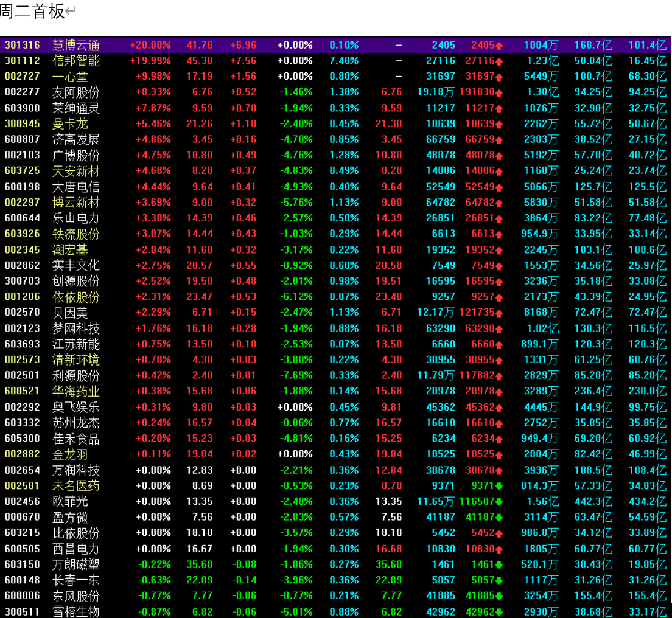
Task: Open 西昌电力 stock entry
Action: [75, 549]
